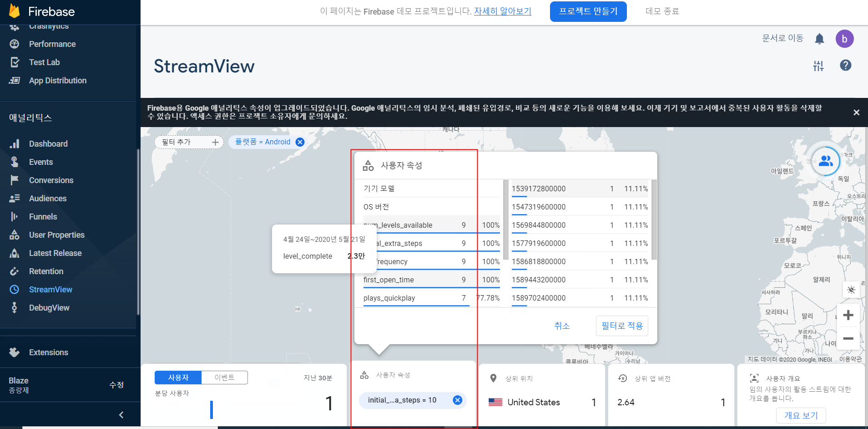Open the help question mark
The image size is (868, 429).
pyautogui.click(x=845, y=65)
